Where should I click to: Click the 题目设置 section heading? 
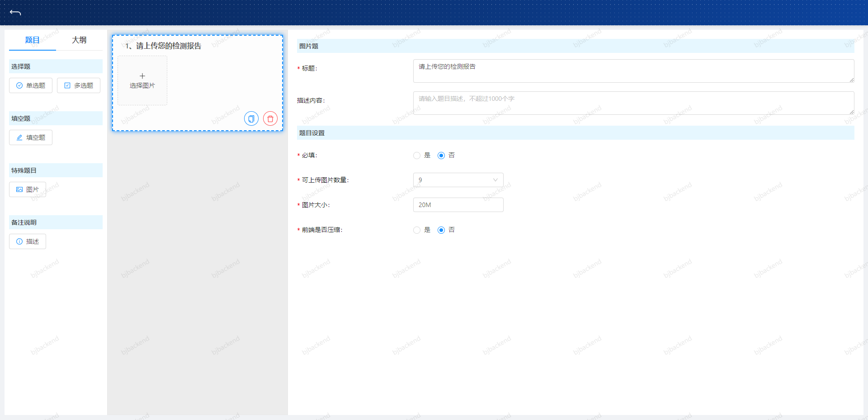click(x=576, y=133)
